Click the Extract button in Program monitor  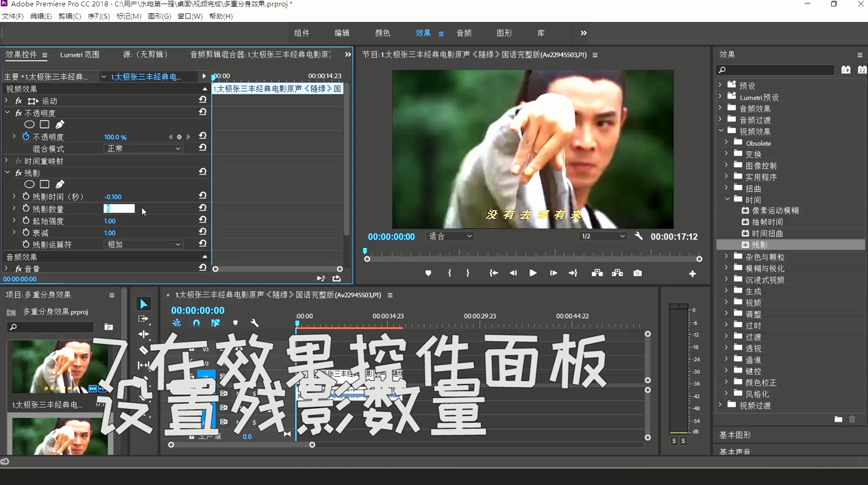pyautogui.click(x=617, y=273)
